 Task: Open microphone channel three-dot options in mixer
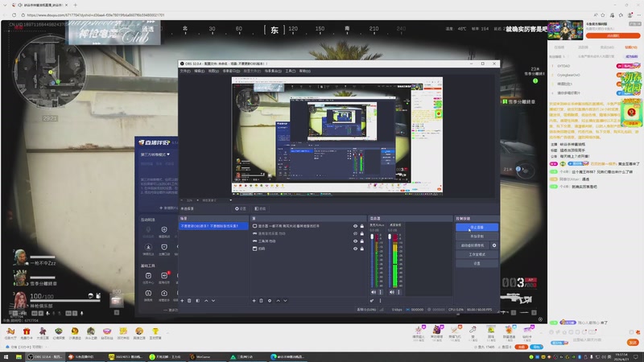[x=380, y=292]
